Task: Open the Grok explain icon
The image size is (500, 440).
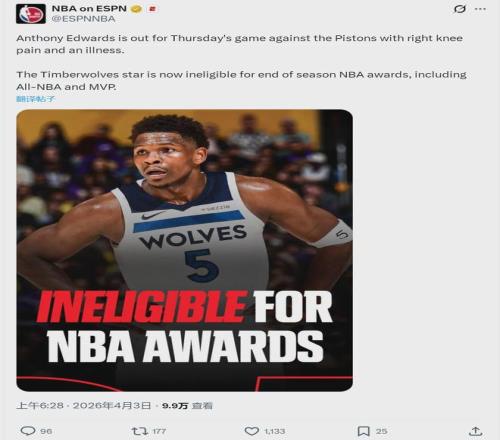Action: point(460,9)
